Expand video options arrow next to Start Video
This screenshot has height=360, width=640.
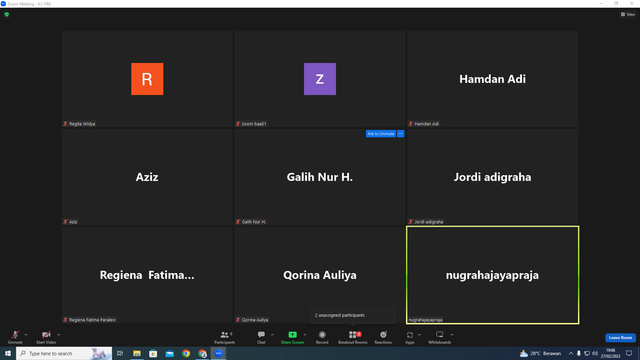59,335
